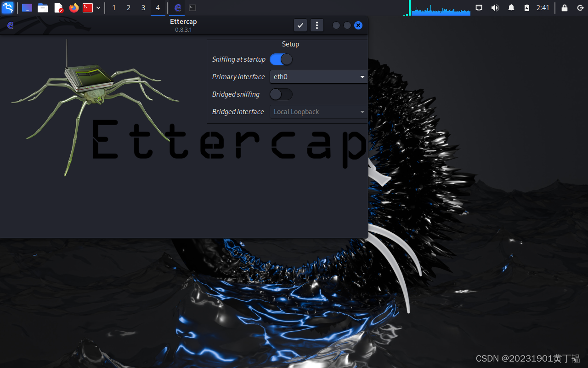Image resolution: width=588 pixels, height=368 pixels.
Task: Open Bridged Interface Local Loopback dropdown
Action: click(x=319, y=112)
